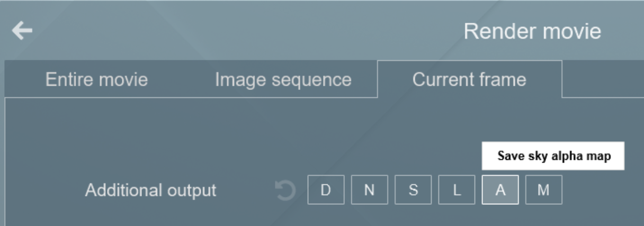This screenshot has height=226, width=644.
Task: Toggle the D additional output button
Action: (x=326, y=190)
